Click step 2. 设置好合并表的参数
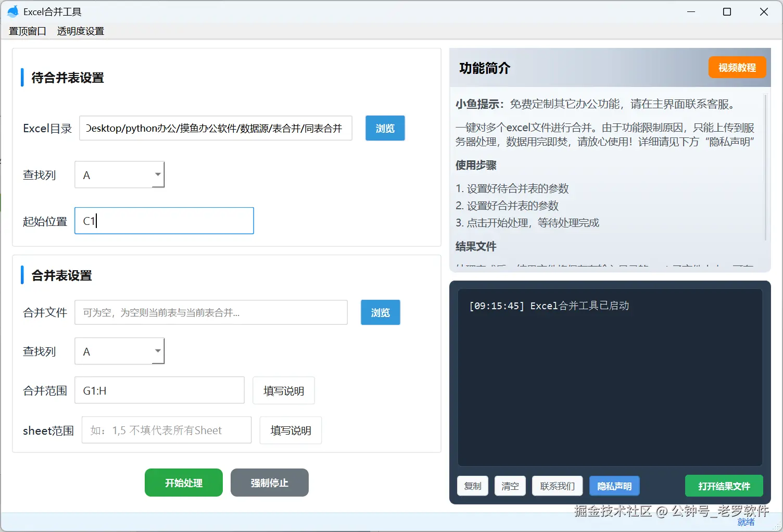 pyautogui.click(x=507, y=206)
